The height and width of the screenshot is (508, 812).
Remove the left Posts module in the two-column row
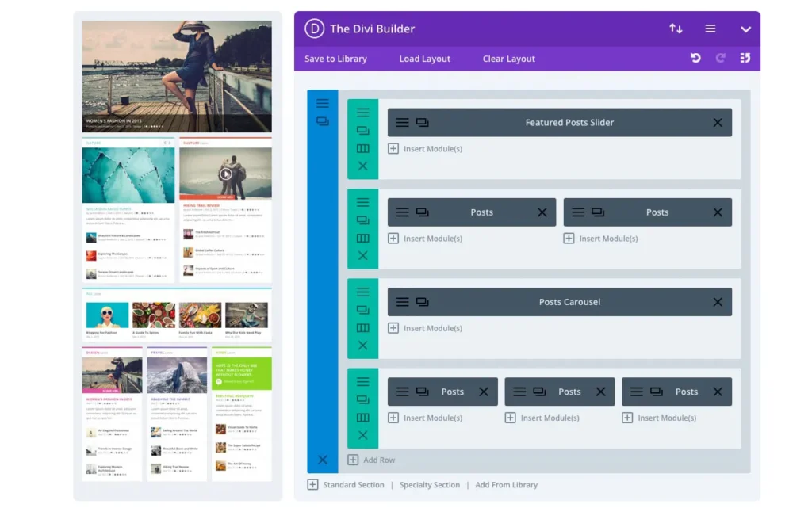pyautogui.click(x=542, y=212)
